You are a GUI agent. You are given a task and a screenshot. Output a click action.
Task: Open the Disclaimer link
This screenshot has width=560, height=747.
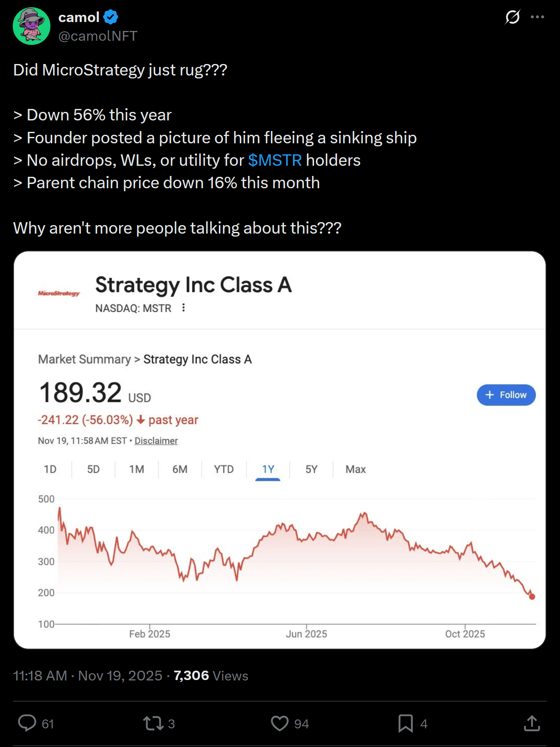coord(156,441)
